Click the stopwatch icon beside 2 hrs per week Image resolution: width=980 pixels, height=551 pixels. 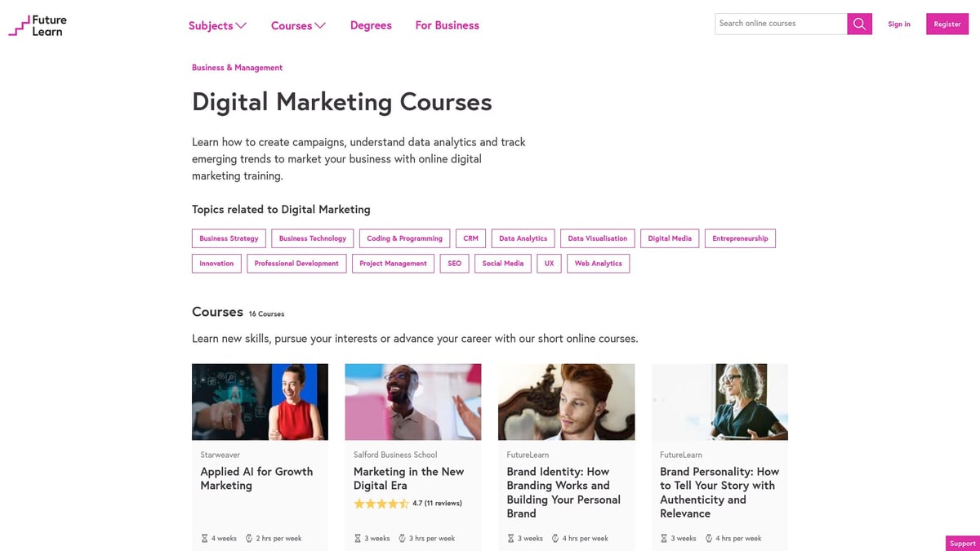tap(248, 539)
